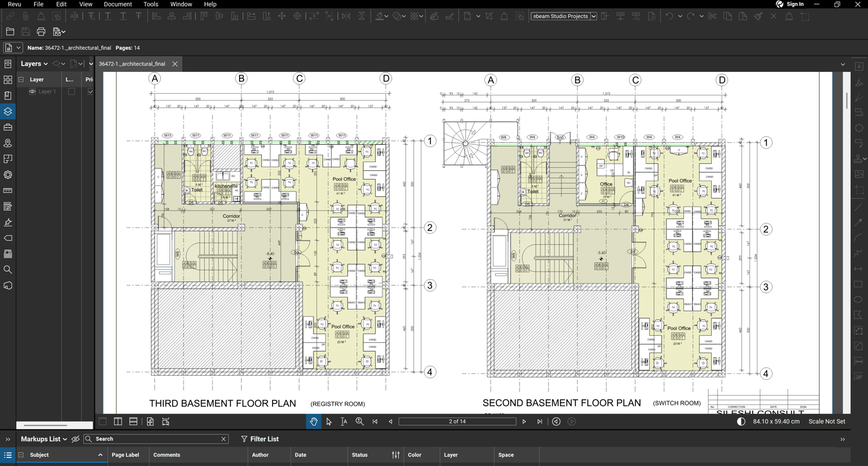Open the Thumbnails panel in left sidebar
The height and width of the screenshot is (466, 868).
[8, 80]
